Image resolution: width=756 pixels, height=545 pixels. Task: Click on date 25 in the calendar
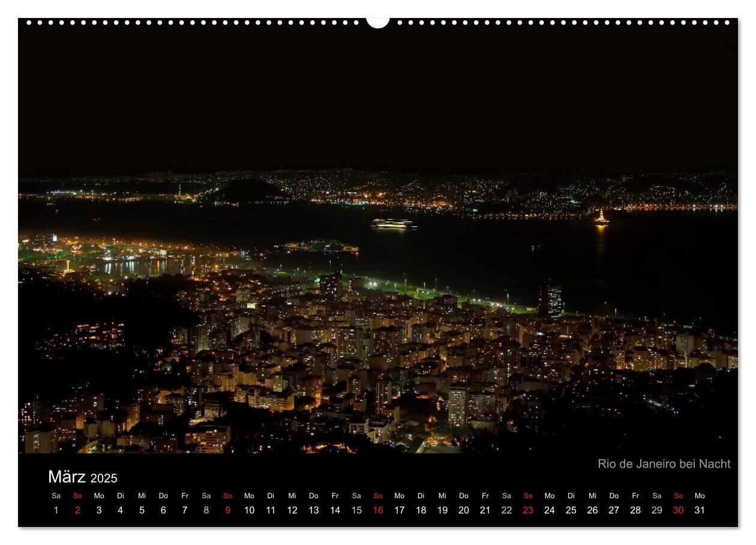pos(571,510)
